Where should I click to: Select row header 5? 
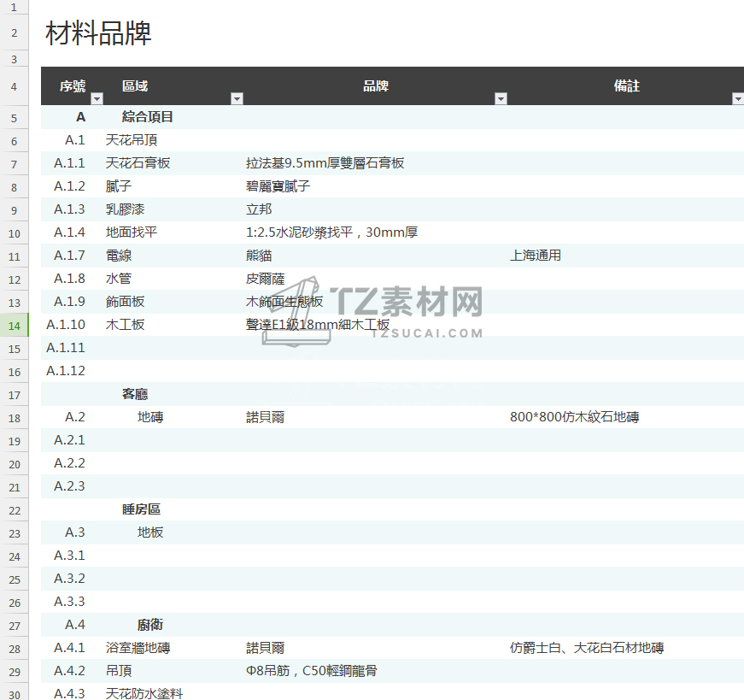point(15,118)
